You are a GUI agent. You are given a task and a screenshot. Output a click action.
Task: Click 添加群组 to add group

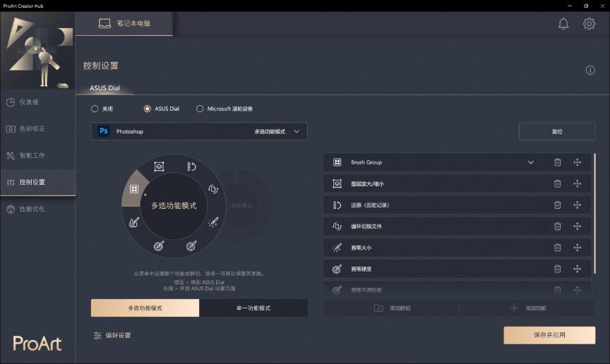pos(392,308)
